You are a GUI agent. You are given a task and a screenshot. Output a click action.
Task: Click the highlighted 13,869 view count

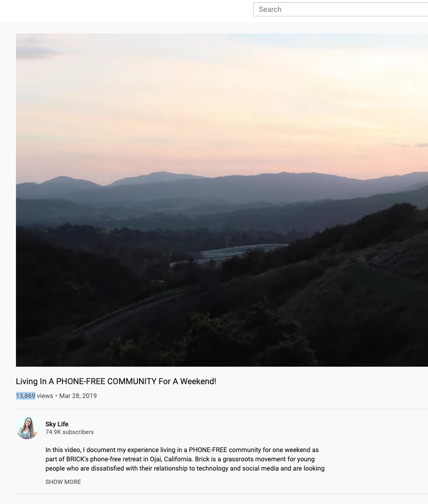25,395
